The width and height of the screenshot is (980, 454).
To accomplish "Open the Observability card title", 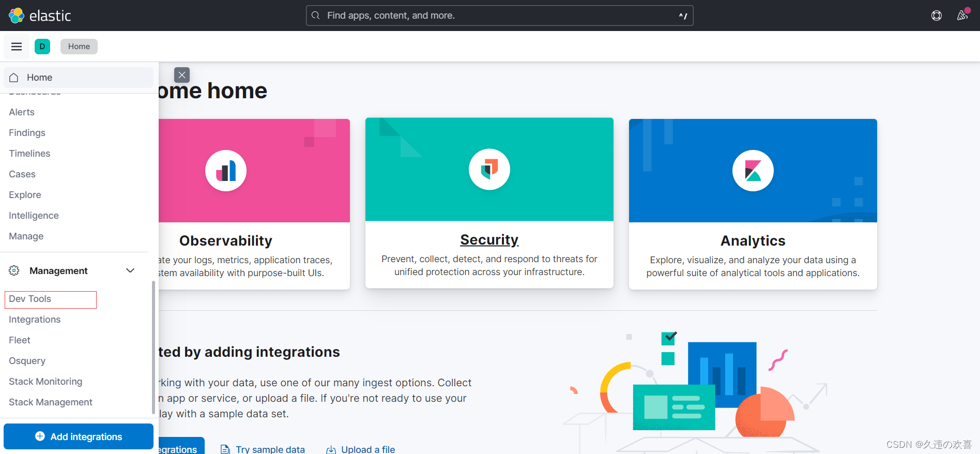I will (226, 241).
